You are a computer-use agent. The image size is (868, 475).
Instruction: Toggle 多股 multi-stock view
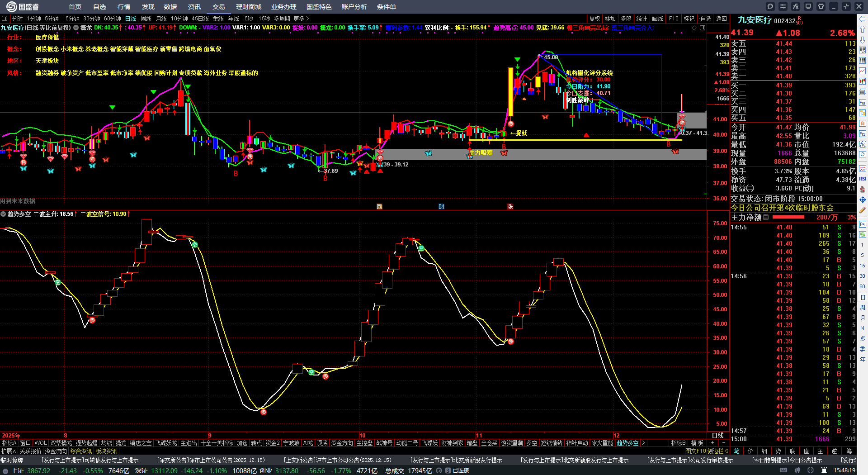[626, 19]
